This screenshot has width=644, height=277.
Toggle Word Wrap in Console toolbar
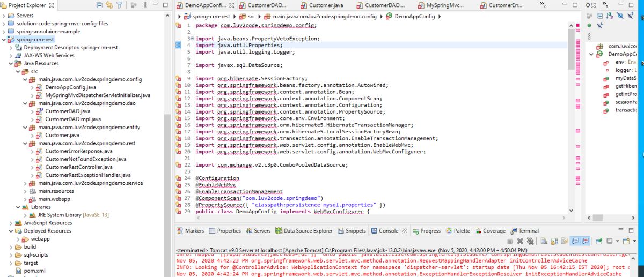pyautogui.click(x=564, y=241)
